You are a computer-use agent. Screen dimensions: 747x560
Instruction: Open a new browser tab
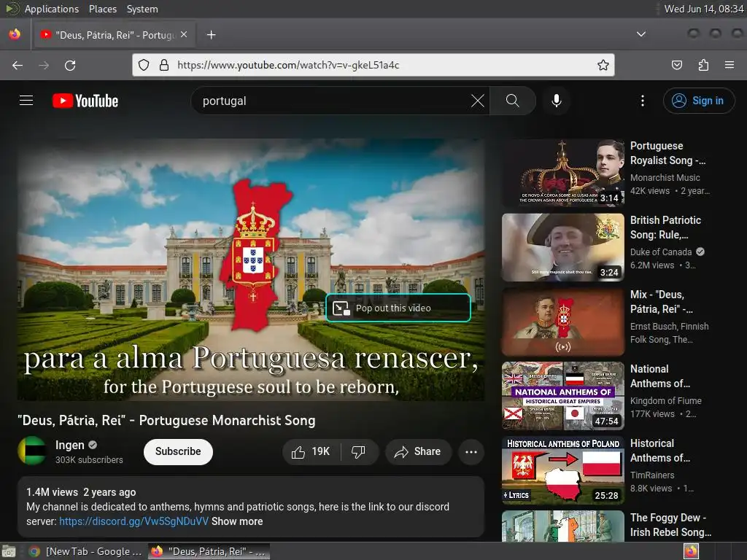(x=211, y=35)
